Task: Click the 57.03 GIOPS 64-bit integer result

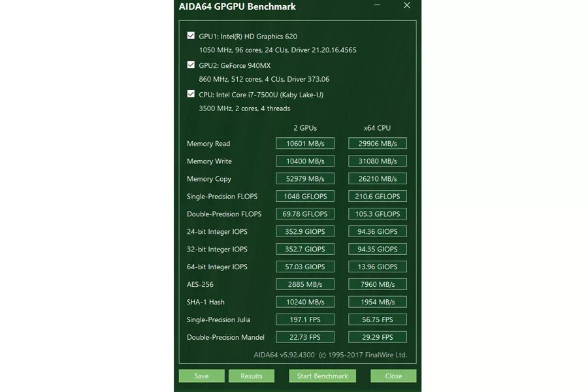Action: (x=305, y=267)
